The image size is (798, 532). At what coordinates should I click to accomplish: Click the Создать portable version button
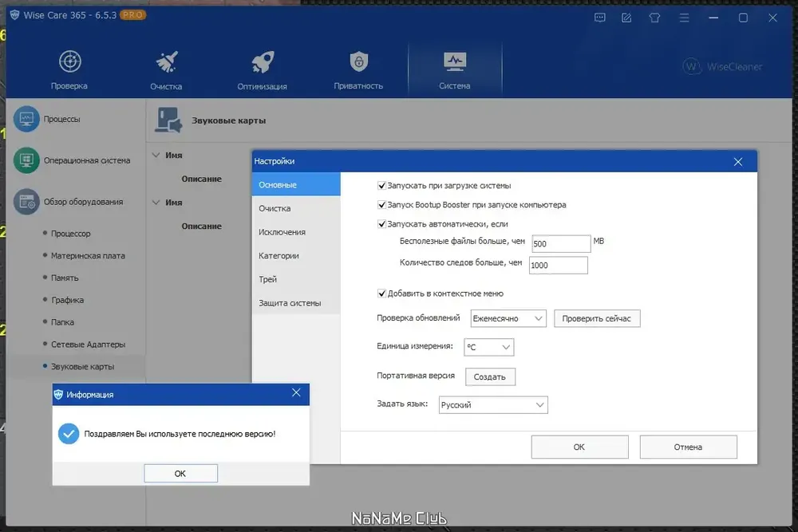[490, 377]
